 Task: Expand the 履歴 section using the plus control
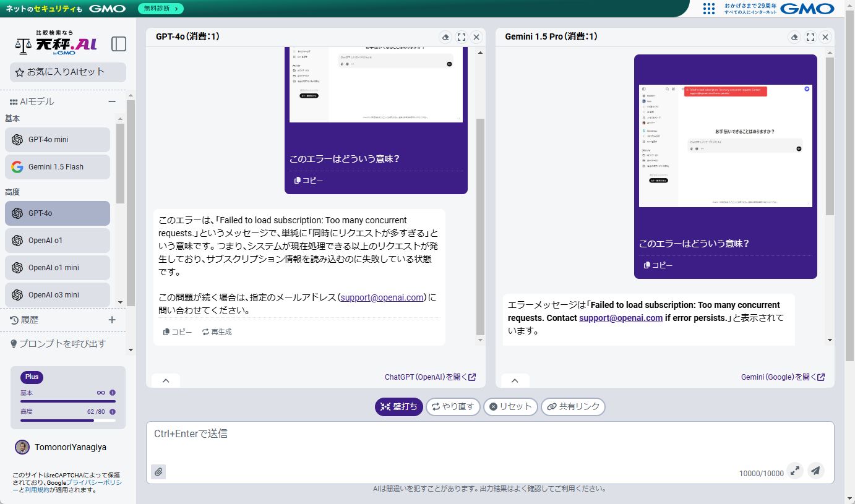pyautogui.click(x=111, y=320)
